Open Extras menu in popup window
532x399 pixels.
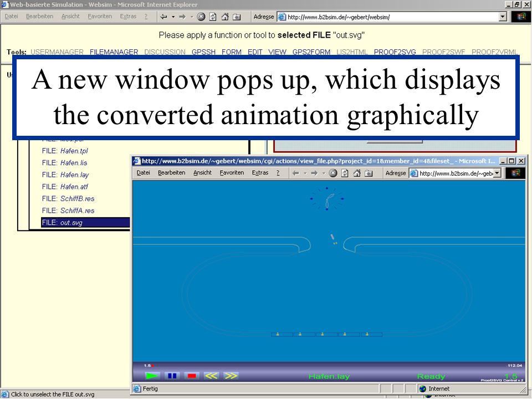260,173
